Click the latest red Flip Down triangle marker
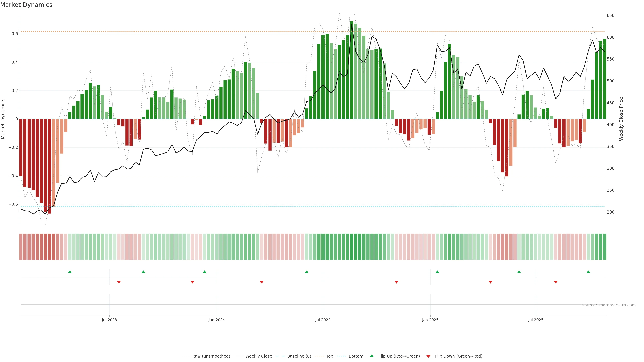This screenshot has height=362, width=644. 555,282
